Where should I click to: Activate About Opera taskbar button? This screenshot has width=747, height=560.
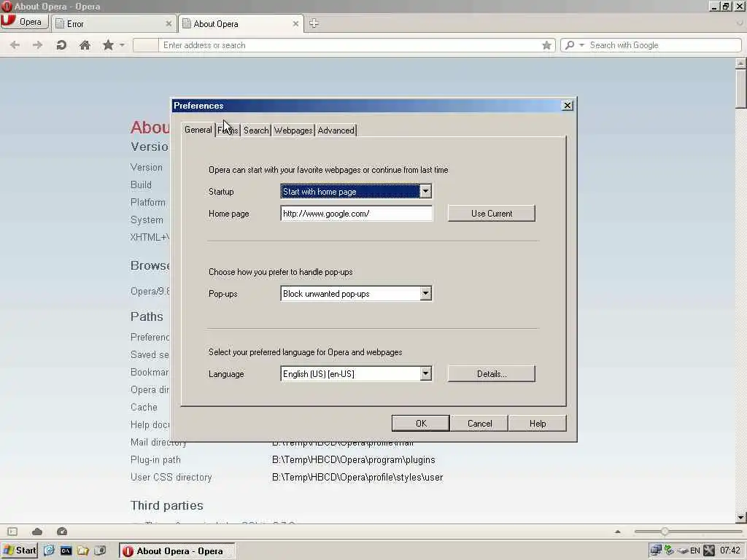point(177,551)
